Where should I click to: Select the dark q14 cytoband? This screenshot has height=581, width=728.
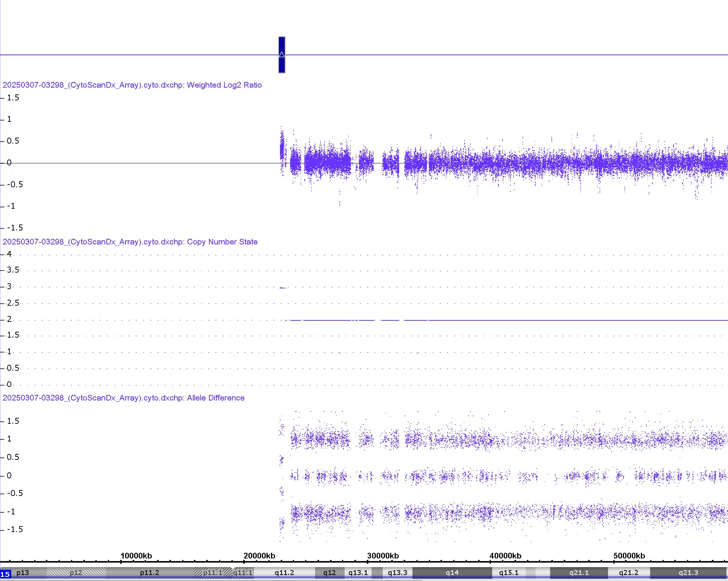point(452,573)
